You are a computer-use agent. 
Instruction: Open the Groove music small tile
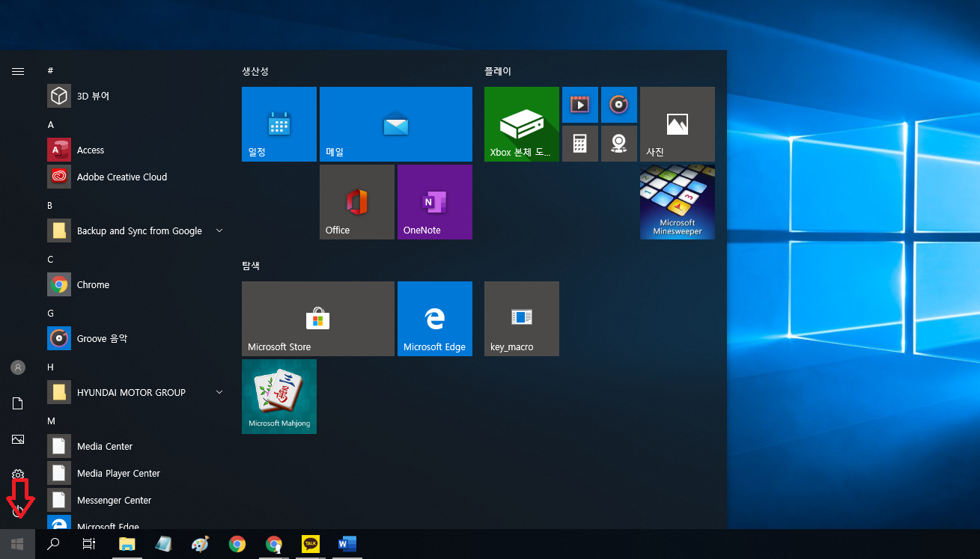619,105
